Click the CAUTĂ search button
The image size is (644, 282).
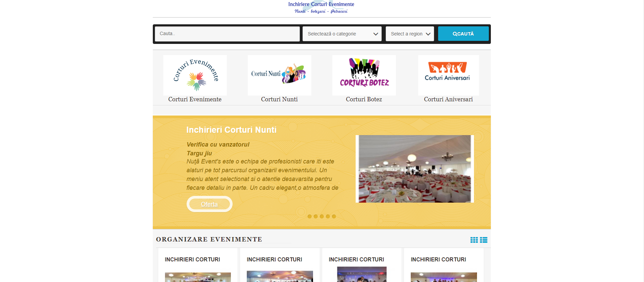point(463,34)
